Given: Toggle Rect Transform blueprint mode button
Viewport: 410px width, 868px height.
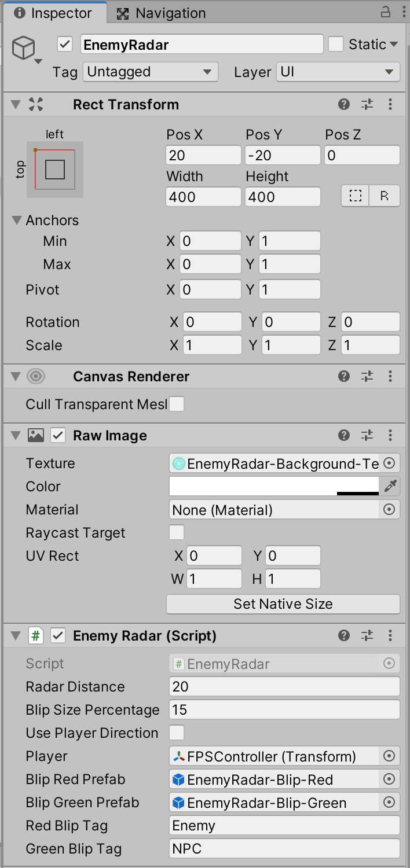Looking at the screenshot, I should (356, 196).
